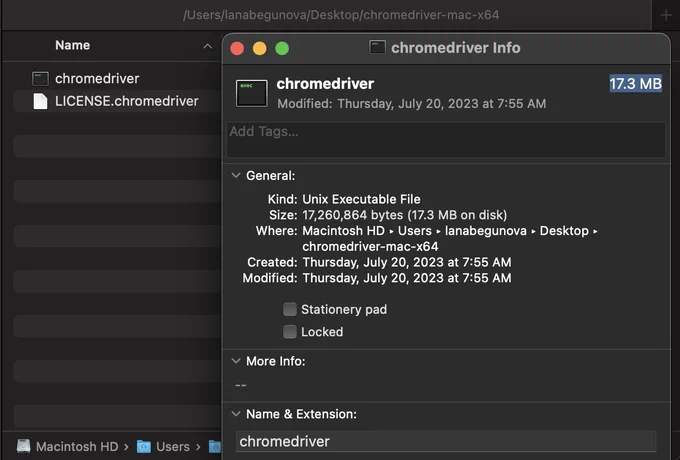Close the chromedriver Info window
The width and height of the screenshot is (680, 460).
coord(237,48)
